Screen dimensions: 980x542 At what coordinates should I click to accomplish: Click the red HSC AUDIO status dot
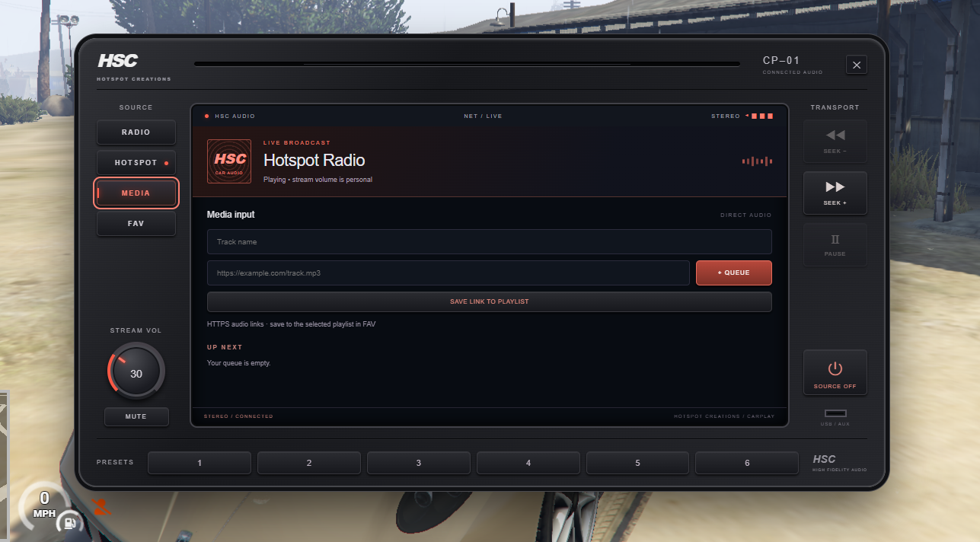(206, 116)
